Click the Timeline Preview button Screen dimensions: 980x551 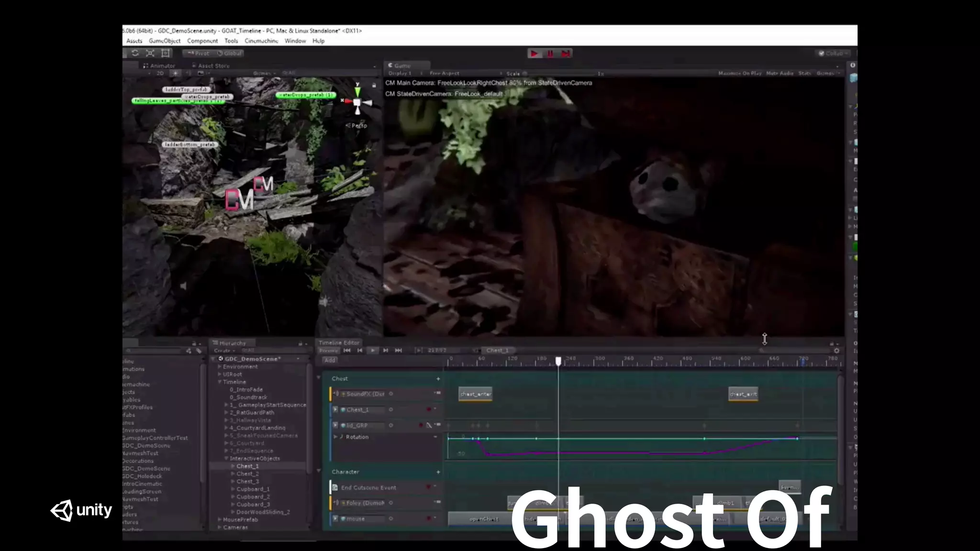point(329,351)
